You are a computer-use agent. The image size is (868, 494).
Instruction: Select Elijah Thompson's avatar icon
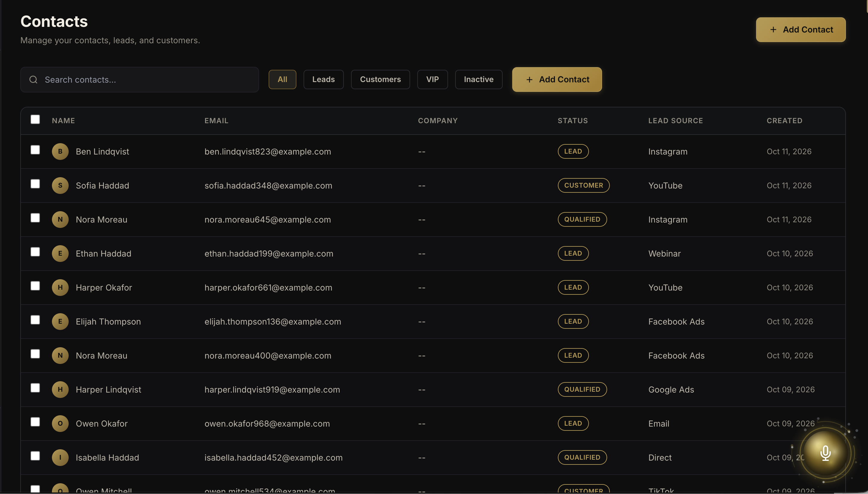click(60, 321)
